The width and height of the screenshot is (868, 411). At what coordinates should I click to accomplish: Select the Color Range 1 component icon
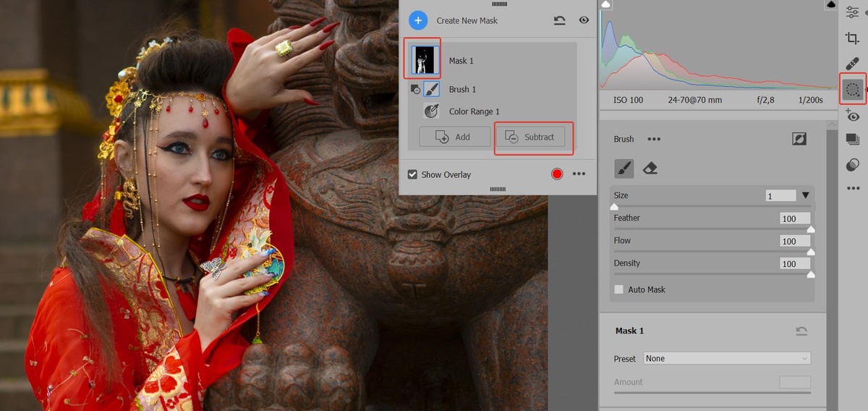(431, 111)
